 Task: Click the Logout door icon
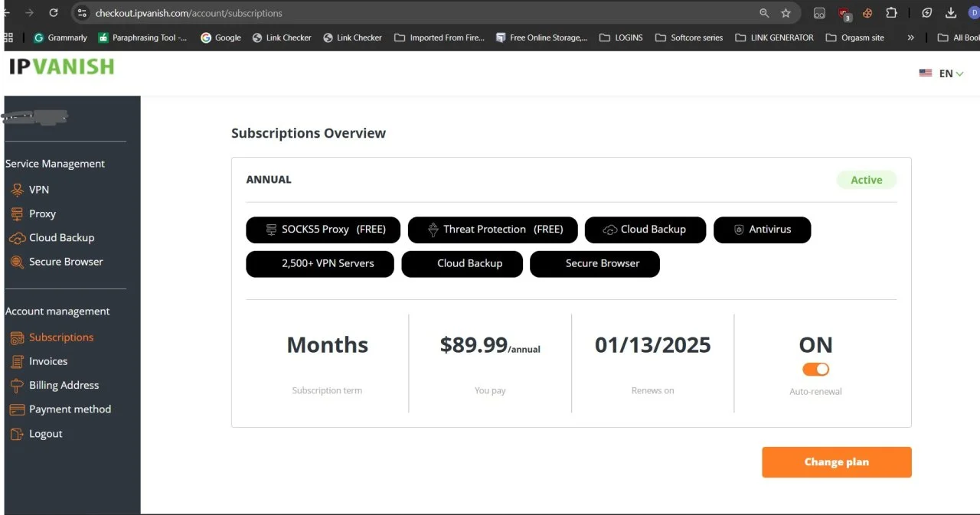pos(17,434)
